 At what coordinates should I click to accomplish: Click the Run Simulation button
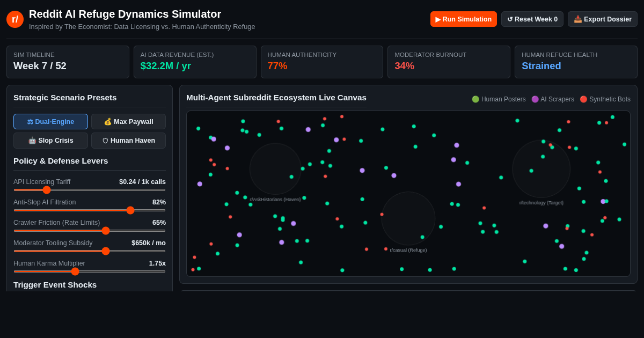tap(464, 19)
